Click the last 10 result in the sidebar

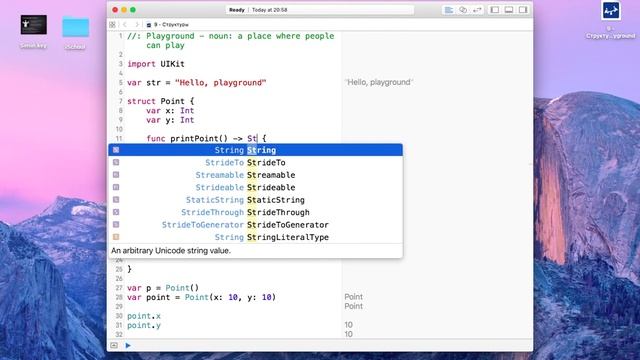click(x=349, y=334)
